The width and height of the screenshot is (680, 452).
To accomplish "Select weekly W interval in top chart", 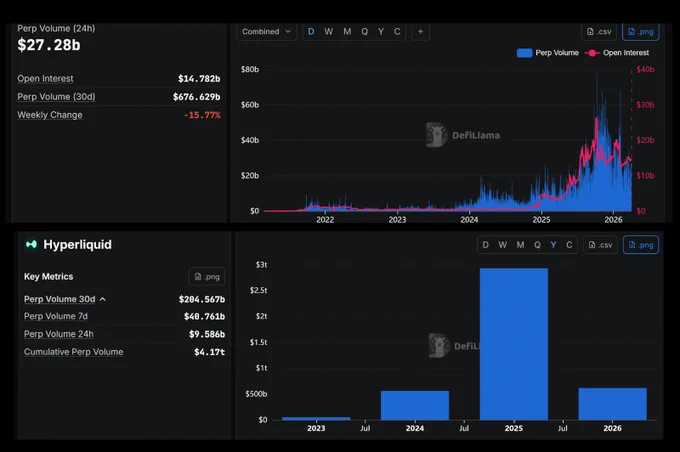I will pos(329,32).
